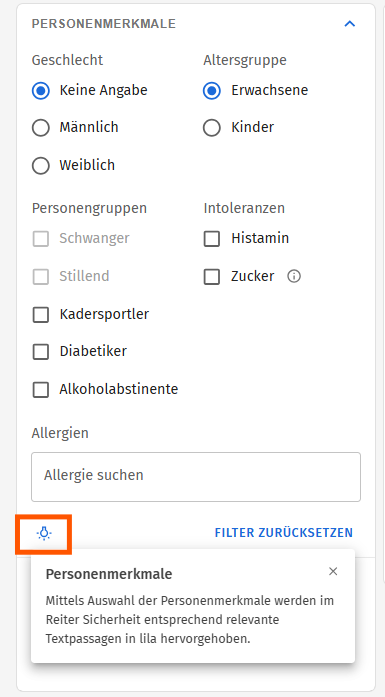Click the info icon next to Zucker
385x697 pixels.
(x=294, y=276)
